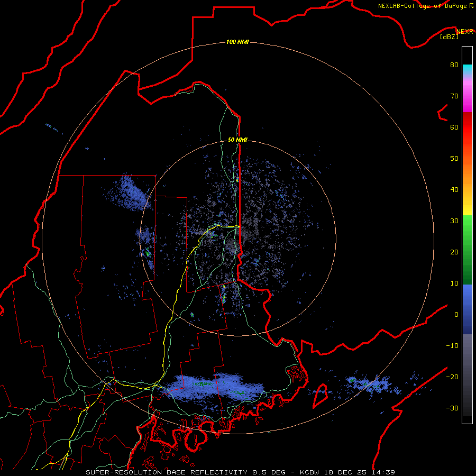
Task: Click the 50 value on the dBZ scale
Action: tap(454, 159)
